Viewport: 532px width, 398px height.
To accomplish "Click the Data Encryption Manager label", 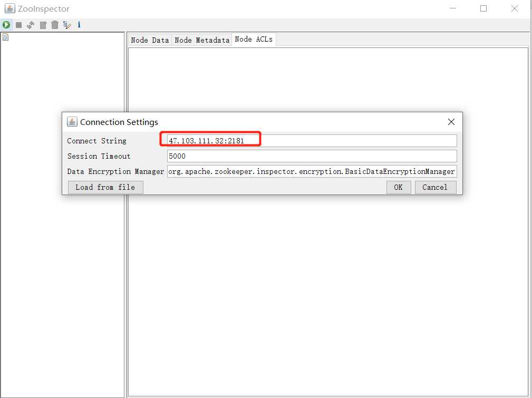I will [115, 171].
